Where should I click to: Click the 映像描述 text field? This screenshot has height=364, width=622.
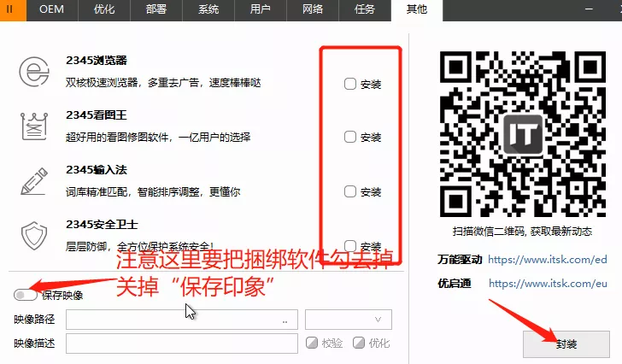(183, 343)
